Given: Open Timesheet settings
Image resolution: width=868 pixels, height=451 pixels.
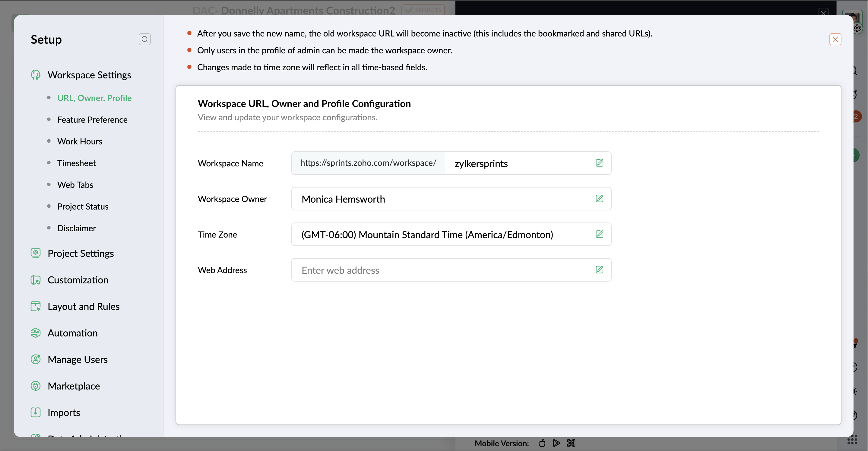Looking at the screenshot, I should (77, 163).
